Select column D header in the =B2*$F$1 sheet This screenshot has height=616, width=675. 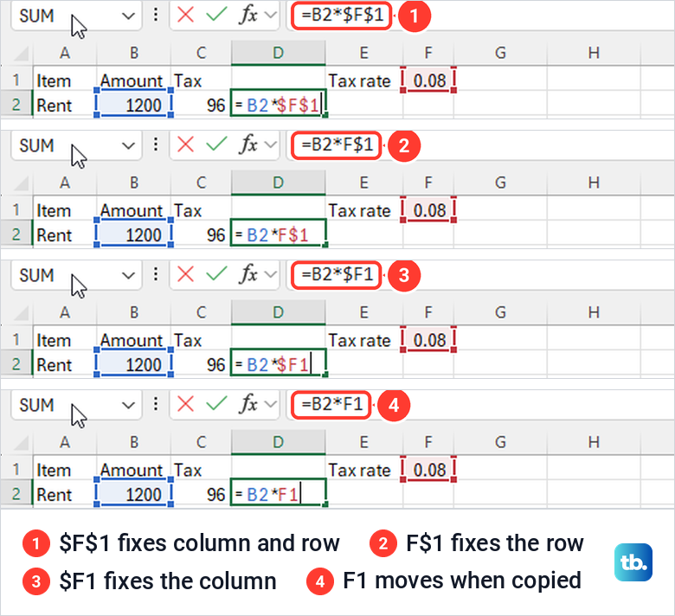tap(278, 53)
